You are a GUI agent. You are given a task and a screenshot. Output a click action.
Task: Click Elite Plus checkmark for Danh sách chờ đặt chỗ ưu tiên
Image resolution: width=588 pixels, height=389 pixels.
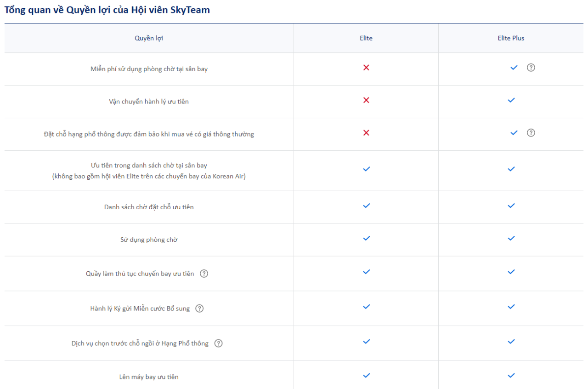pos(511,206)
